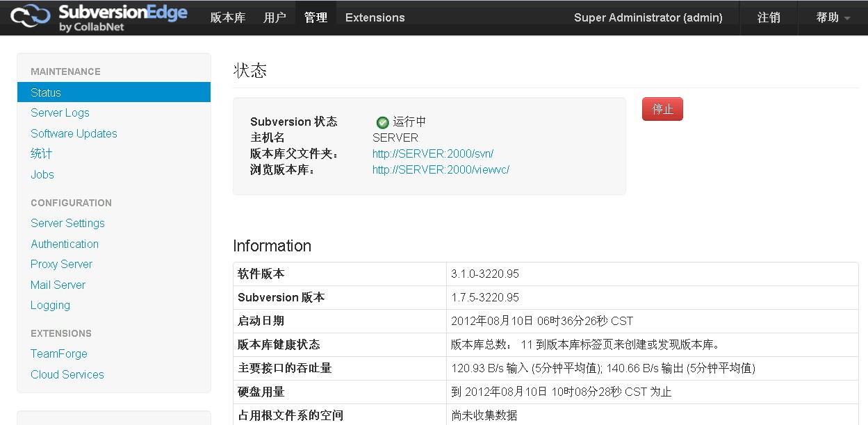Click the 占用根文件系的空间 row label
868x425 pixels.
[290, 415]
